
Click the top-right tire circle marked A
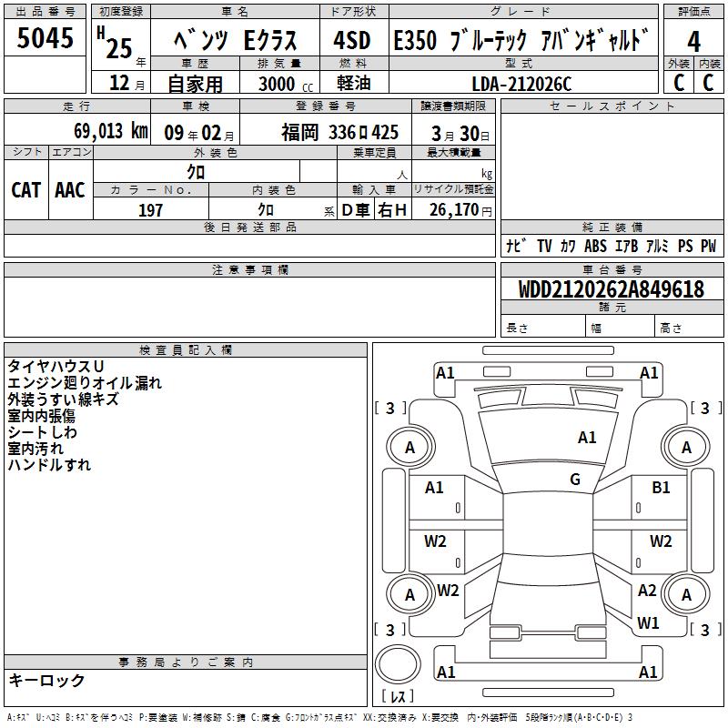pos(686,447)
